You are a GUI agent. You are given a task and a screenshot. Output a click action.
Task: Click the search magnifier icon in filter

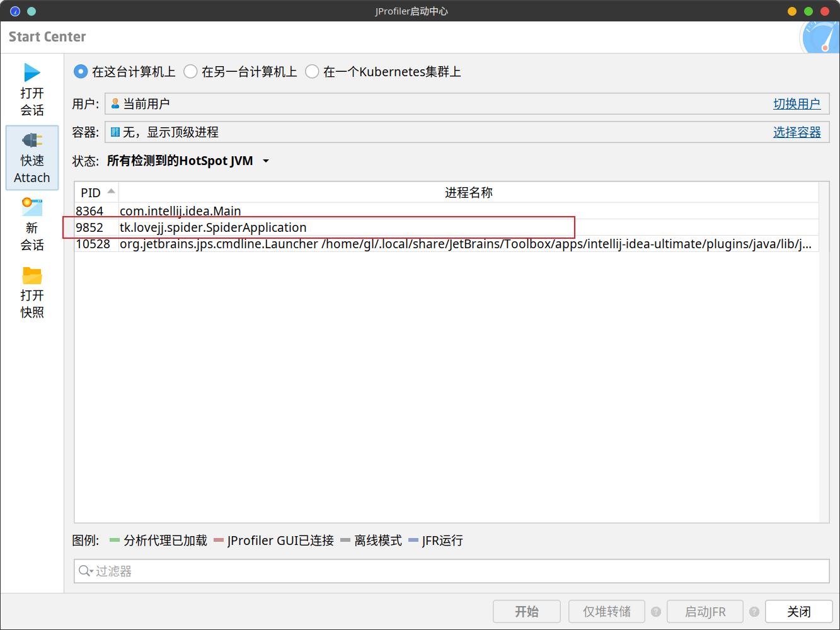click(84, 571)
